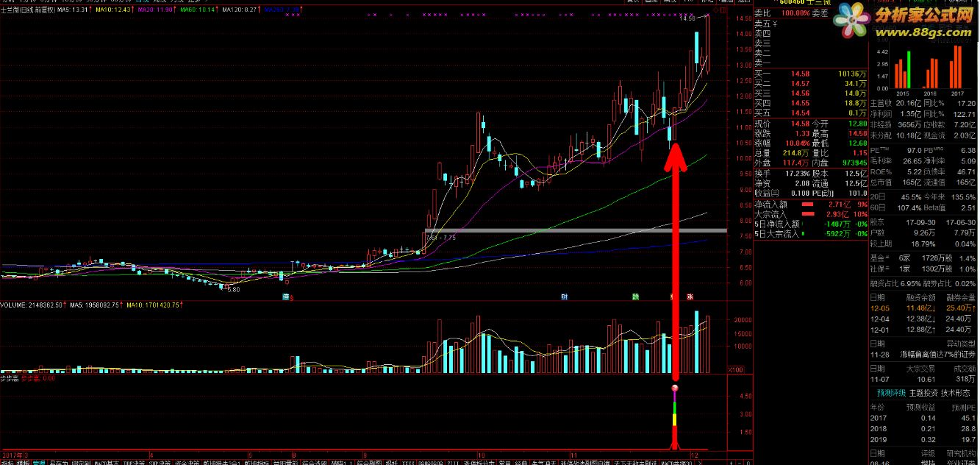Click the 大宗流入 row
This screenshot has width=980, height=465.
coord(810,214)
